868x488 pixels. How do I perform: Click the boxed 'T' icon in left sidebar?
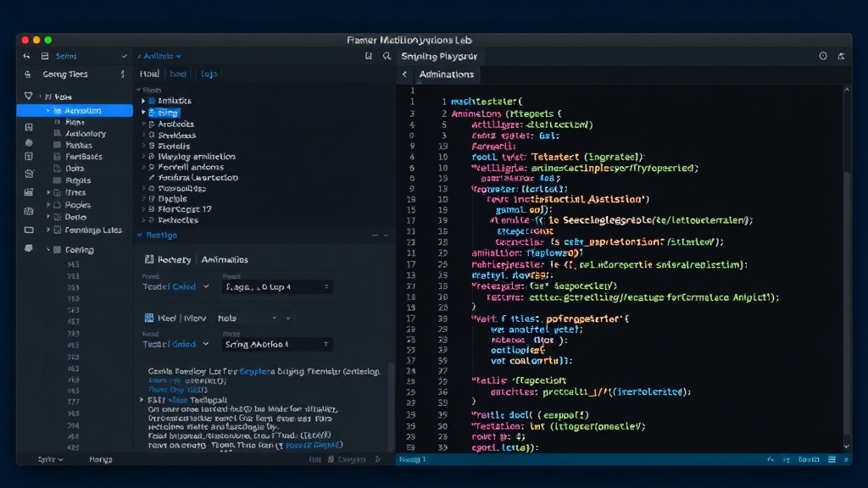[29, 157]
